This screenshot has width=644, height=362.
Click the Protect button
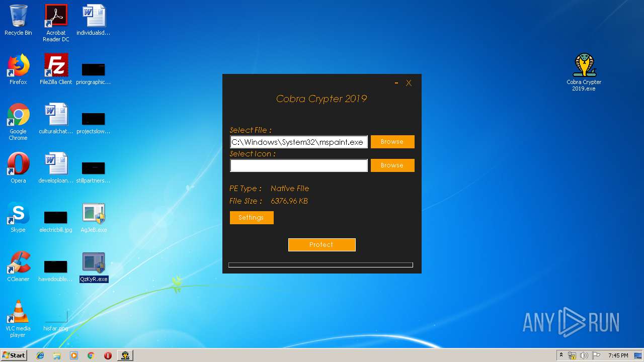pos(322,245)
